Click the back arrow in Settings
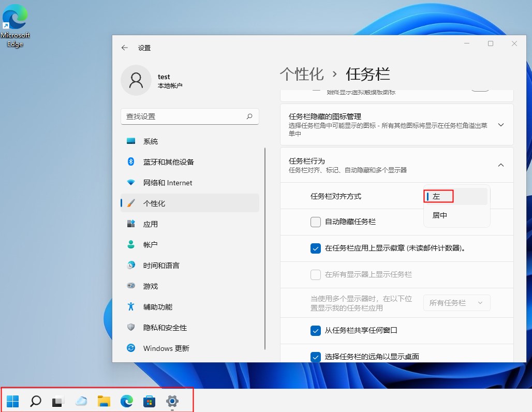The width and height of the screenshot is (532, 412). tap(124, 48)
